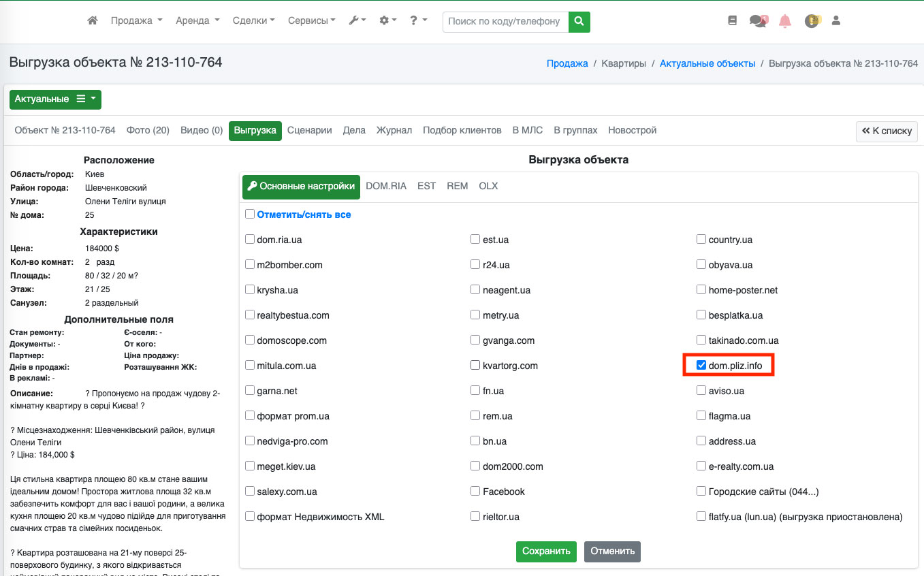Viewport: 924px width, 576px height.
Task: Enable the dom.ria.ua checkbox
Action: pyautogui.click(x=250, y=240)
